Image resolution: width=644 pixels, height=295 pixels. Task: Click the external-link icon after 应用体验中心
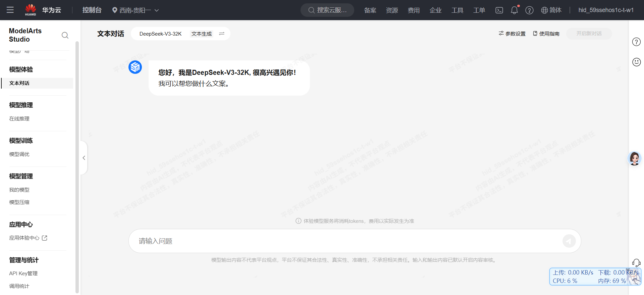click(45, 238)
